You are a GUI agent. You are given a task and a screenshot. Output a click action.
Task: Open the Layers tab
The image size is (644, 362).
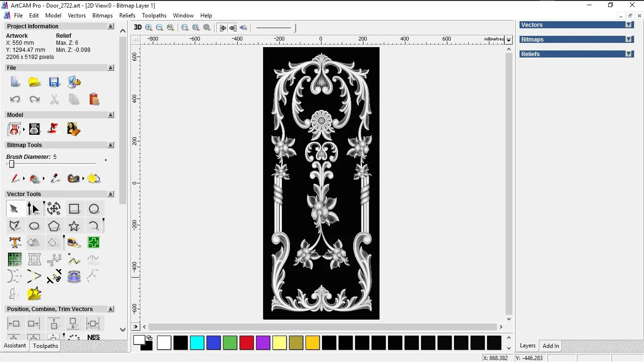[x=528, y=346]
